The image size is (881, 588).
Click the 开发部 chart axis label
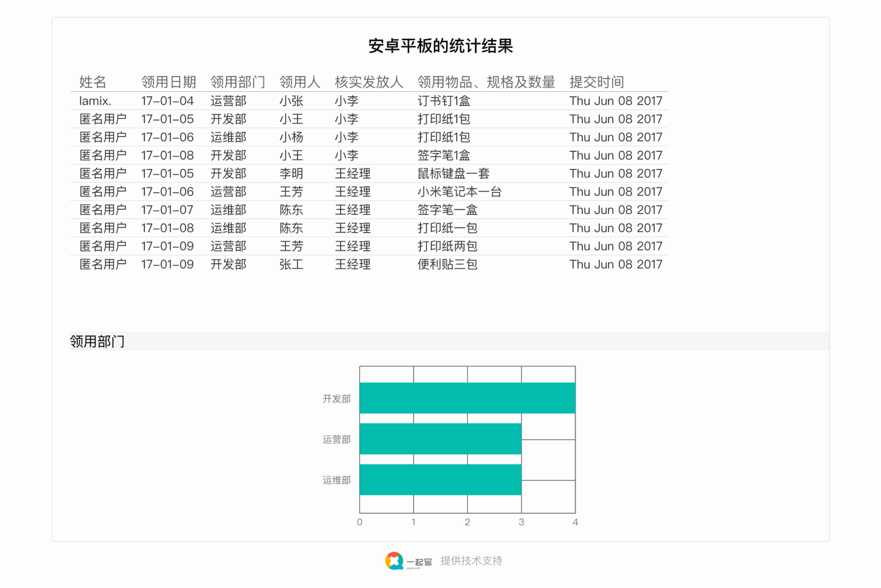(336, 399)
